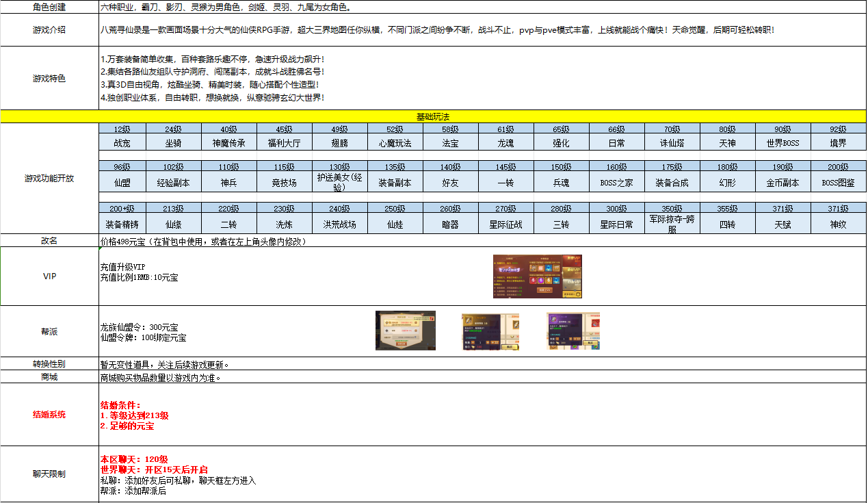Click the purple item purchase thumbnail
868x503 pixels.
573,331
